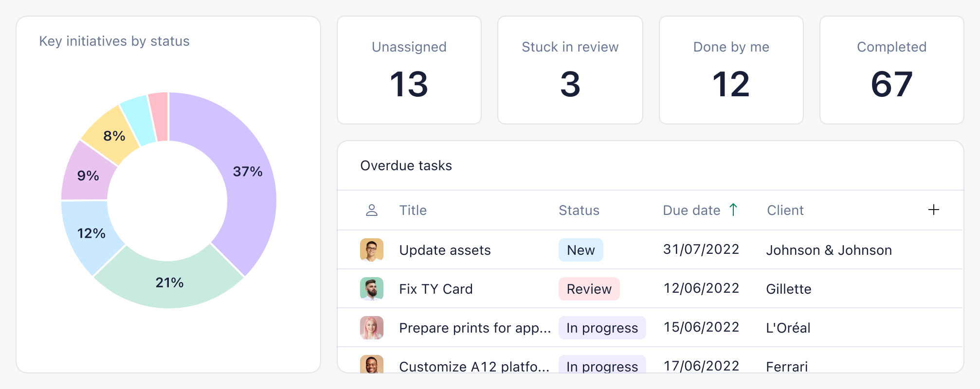Click the Customize A12 platfo... title
The height and width of the screenshot is (389, 980).
474,366
